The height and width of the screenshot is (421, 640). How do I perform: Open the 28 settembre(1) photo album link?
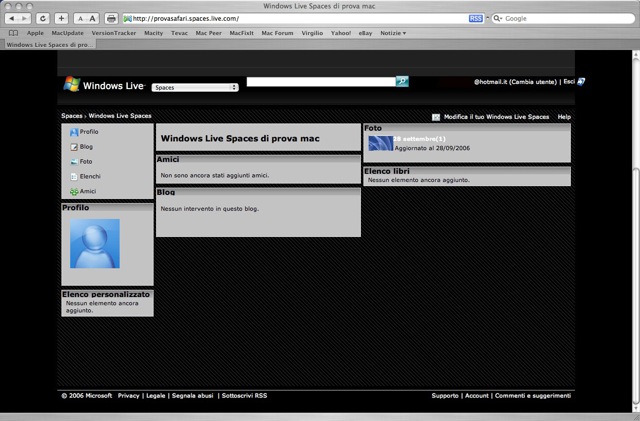pyautogui.click(x=420, y=139)
